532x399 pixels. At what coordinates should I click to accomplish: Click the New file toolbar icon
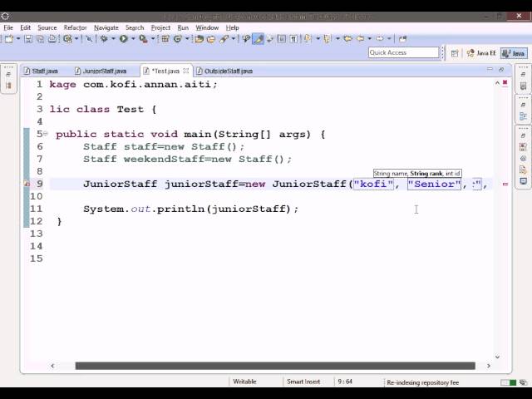point(9,39)
